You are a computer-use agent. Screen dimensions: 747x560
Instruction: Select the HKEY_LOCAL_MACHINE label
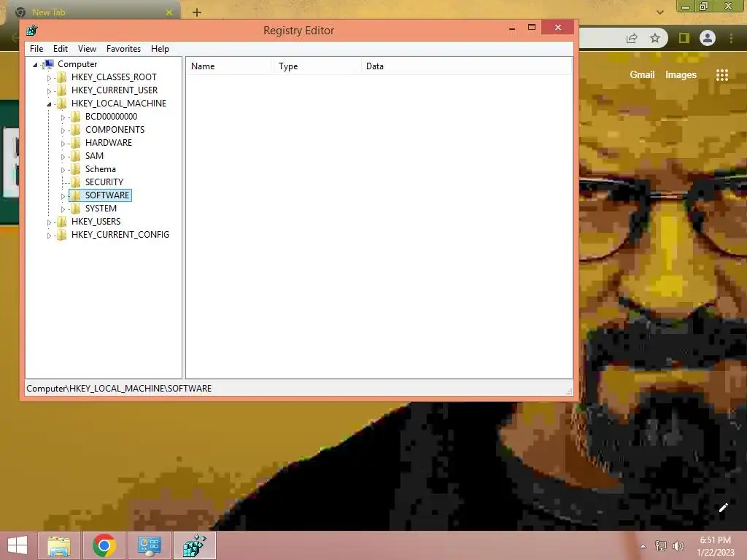pos(119,104)
